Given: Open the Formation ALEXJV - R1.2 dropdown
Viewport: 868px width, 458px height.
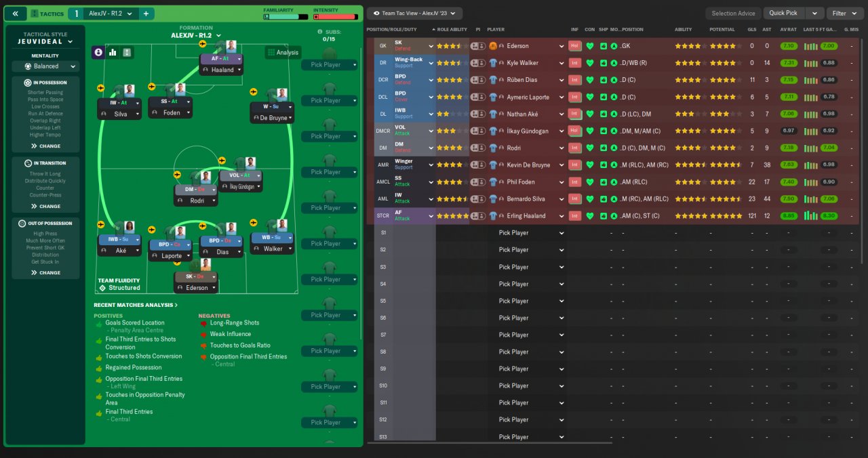Looking at the screenshot, I should coord(195,35).
